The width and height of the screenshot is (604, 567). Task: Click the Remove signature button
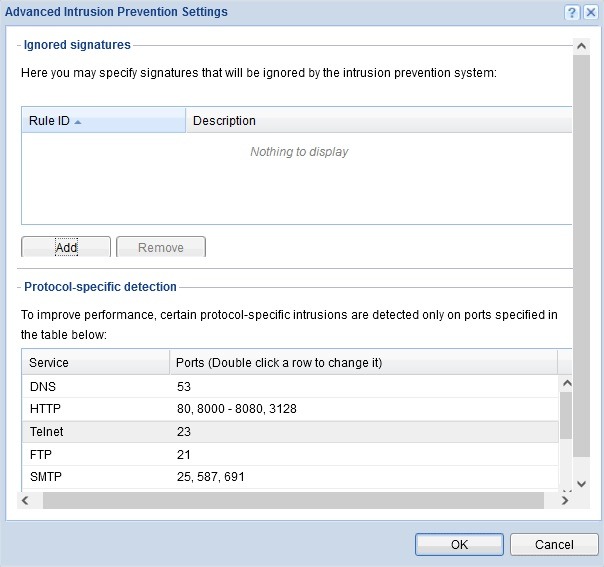pos(161,247)
